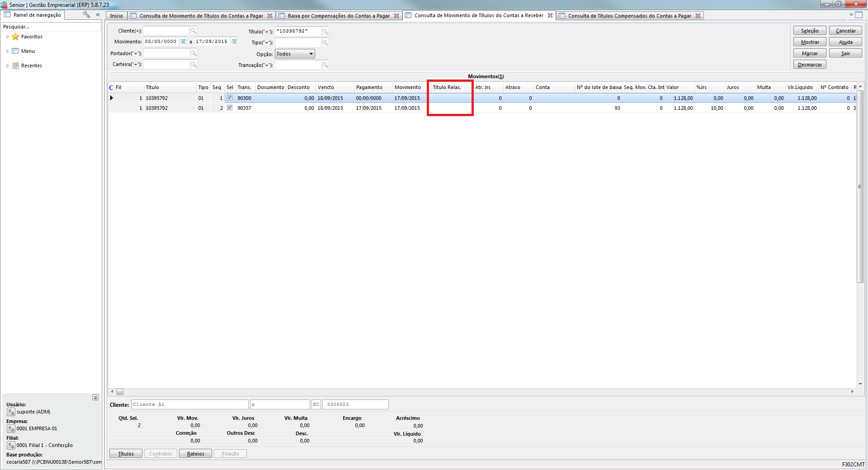Switch to the Início tab
Viewport: 868px width, 470px height.
click(x=116, y=16)
